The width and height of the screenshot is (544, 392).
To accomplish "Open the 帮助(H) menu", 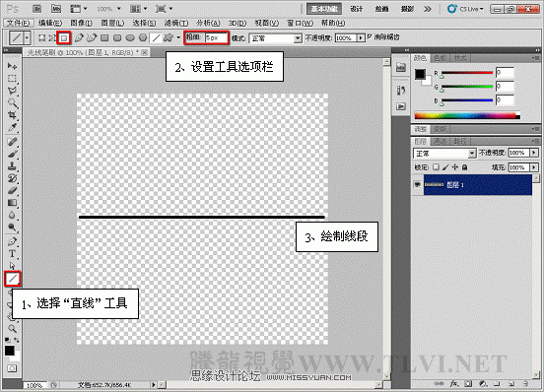I will [333, 23].
